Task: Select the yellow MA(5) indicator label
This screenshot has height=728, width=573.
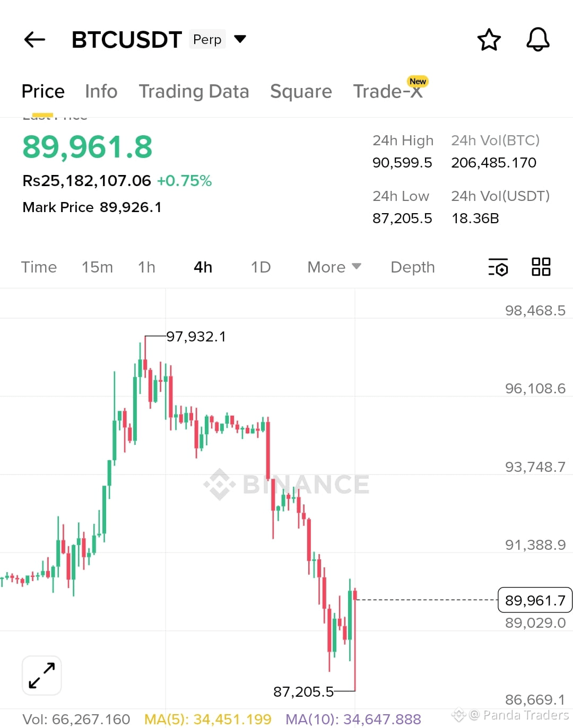Action: coord(207,719)
